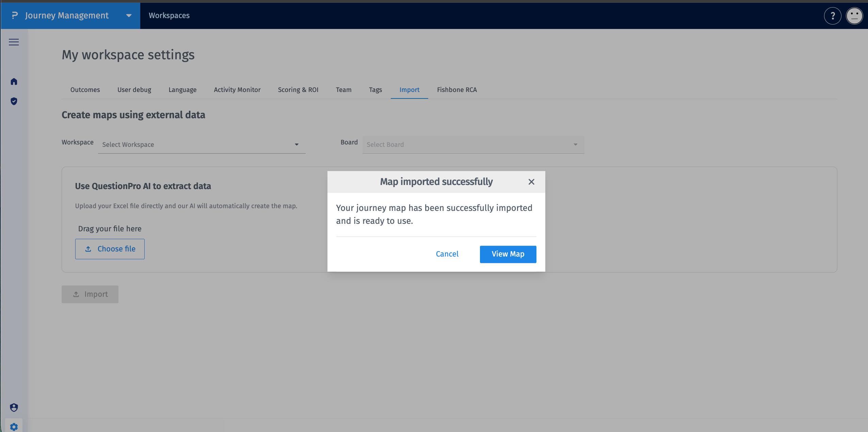
Task: Select the shield icon in the sidebar
Action: [14, 101]
